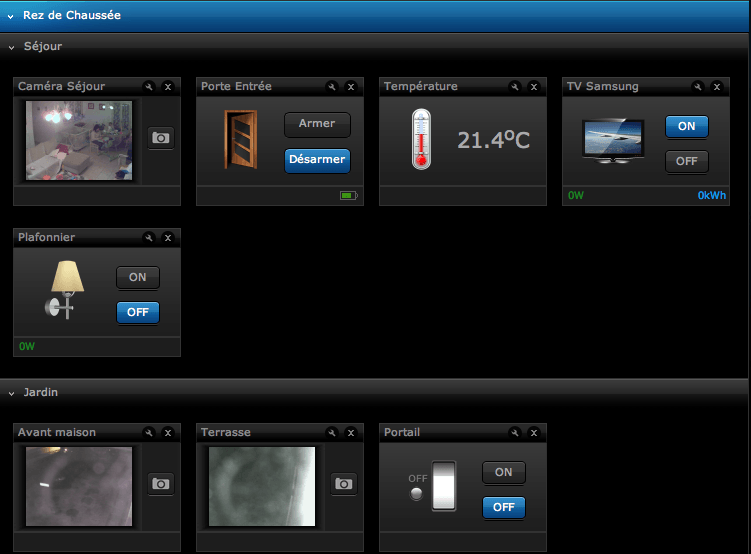The width and height of the screenshot is (751, 554).
Task: Click the 21.4°C temperature reading
Action: point(493,140)
